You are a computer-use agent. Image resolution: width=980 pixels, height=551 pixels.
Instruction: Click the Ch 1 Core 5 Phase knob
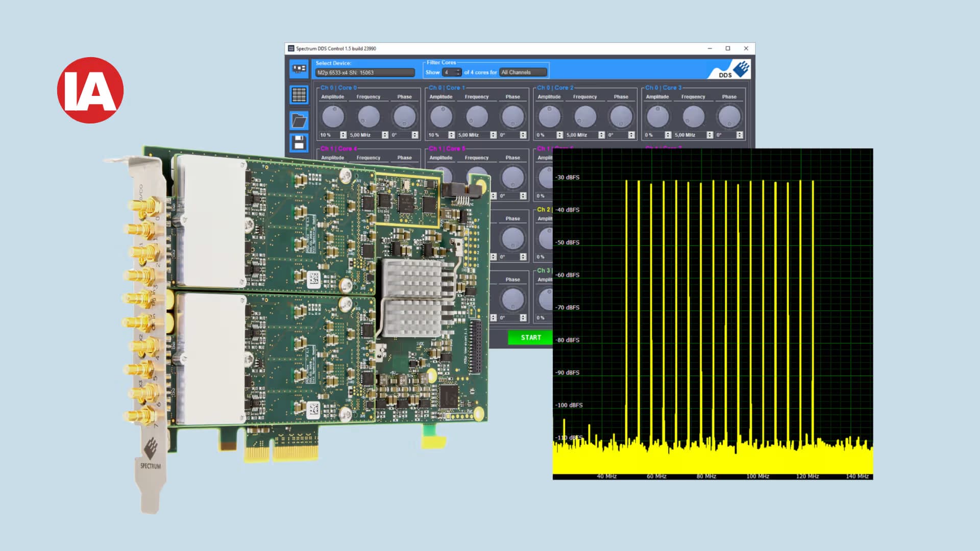coord(513,178)
